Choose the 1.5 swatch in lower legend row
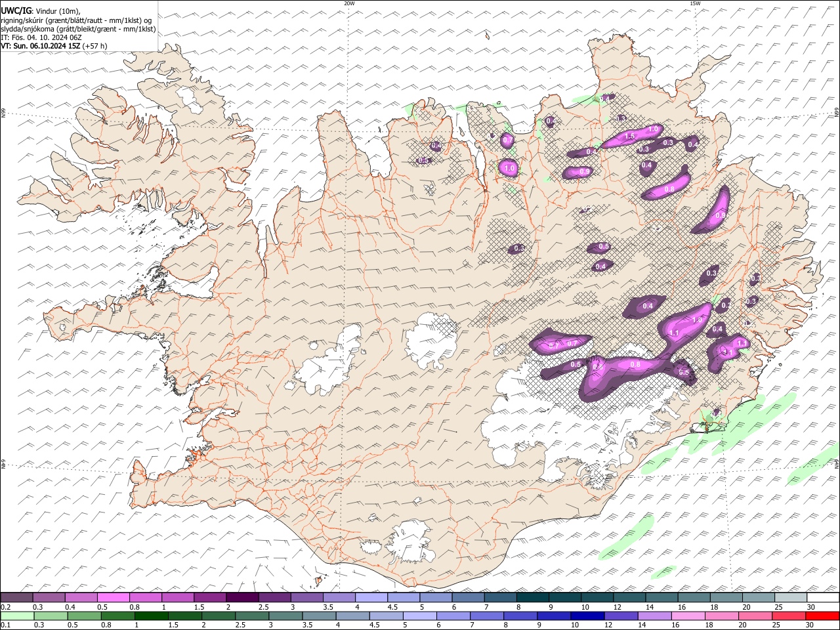840x630 pixels. coord(184,616)
